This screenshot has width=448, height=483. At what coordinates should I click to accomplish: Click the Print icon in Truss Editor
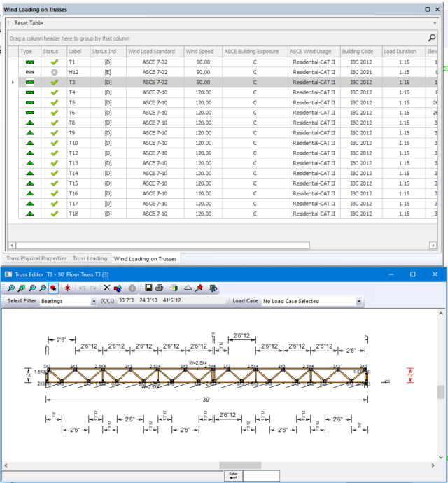point(160,288)
